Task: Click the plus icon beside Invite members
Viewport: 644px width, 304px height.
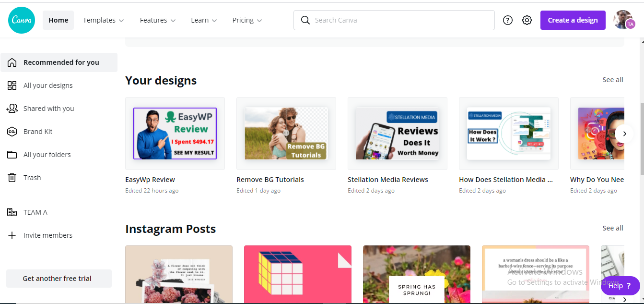Action: pyautogui.click(x=12, y=235)
